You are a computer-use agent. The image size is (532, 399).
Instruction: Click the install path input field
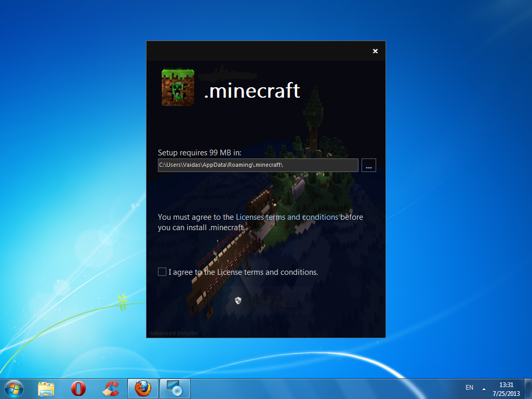(258, 165)
